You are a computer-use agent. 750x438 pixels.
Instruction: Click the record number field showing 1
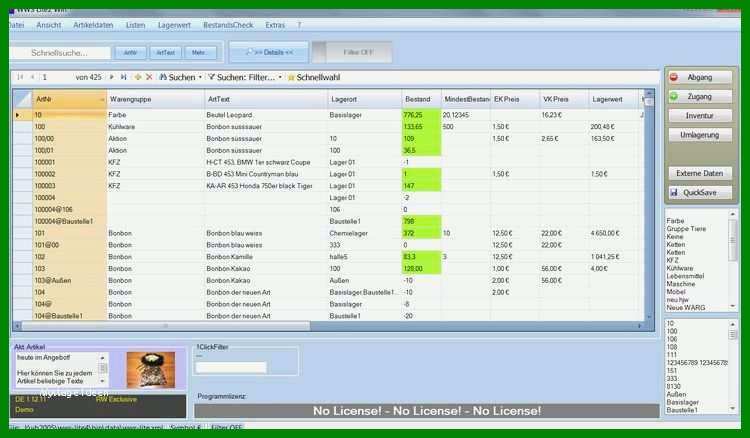(55, 77)
